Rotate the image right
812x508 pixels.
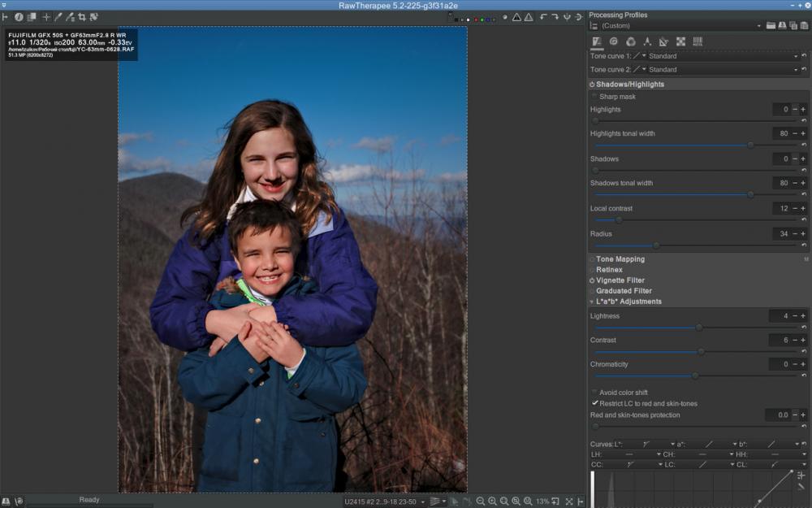point(555,17)
